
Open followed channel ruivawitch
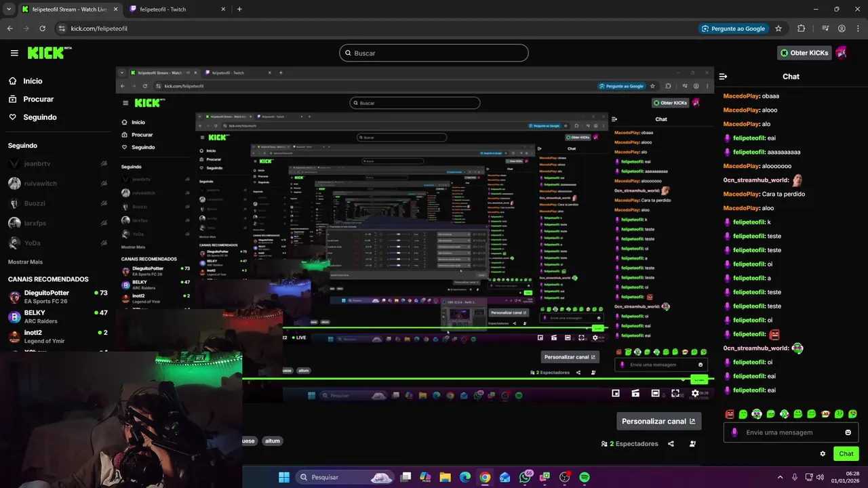pos(58,184)
